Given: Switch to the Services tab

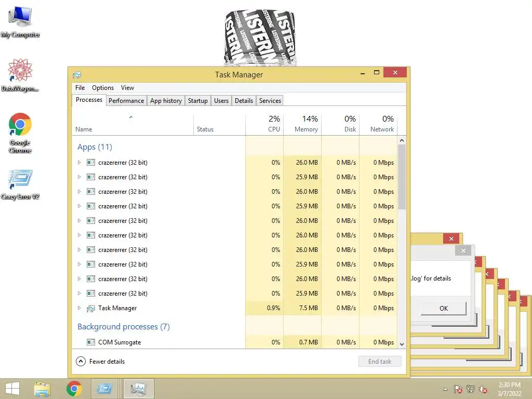Looking at the screenshot, I should [270, 101].
